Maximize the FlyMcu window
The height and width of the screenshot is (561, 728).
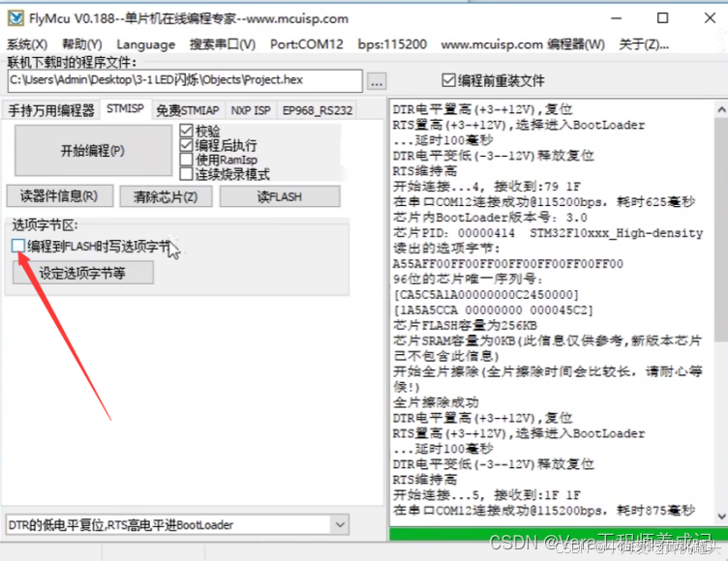662,18
